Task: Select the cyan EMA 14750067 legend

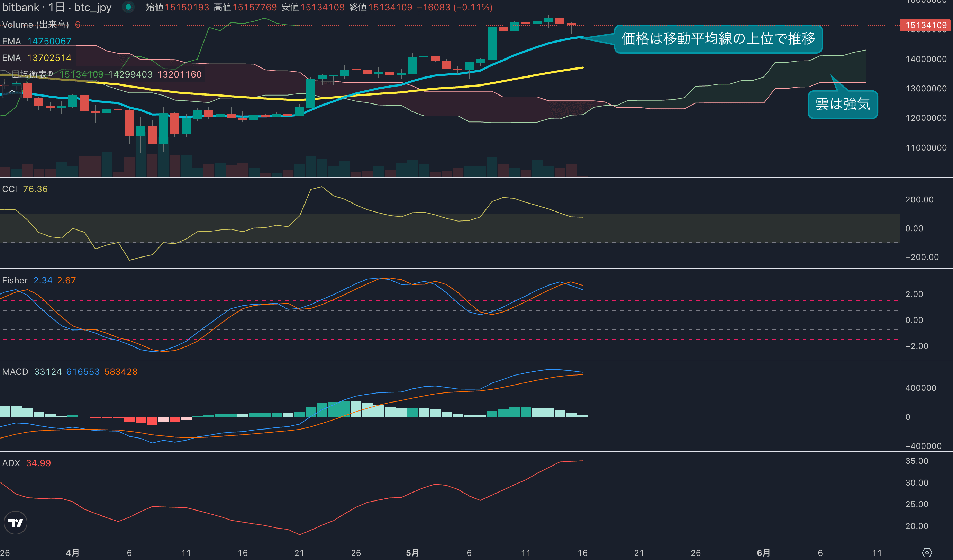Action: (37, 41)
